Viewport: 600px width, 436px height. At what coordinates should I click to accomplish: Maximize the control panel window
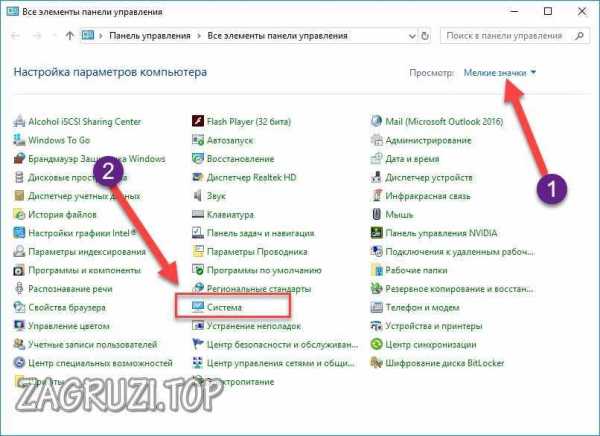(x=548, y=11)
